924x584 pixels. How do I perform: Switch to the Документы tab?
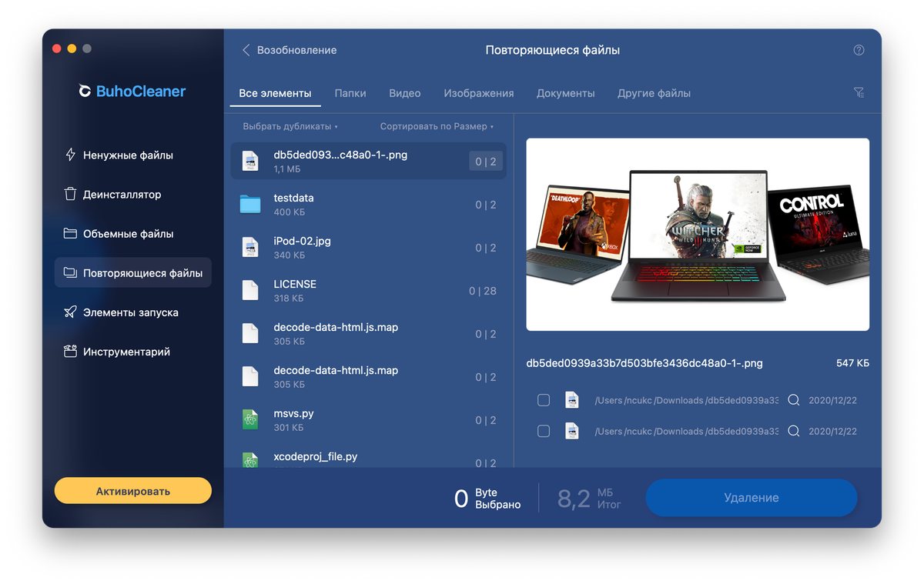coord(566,93)
